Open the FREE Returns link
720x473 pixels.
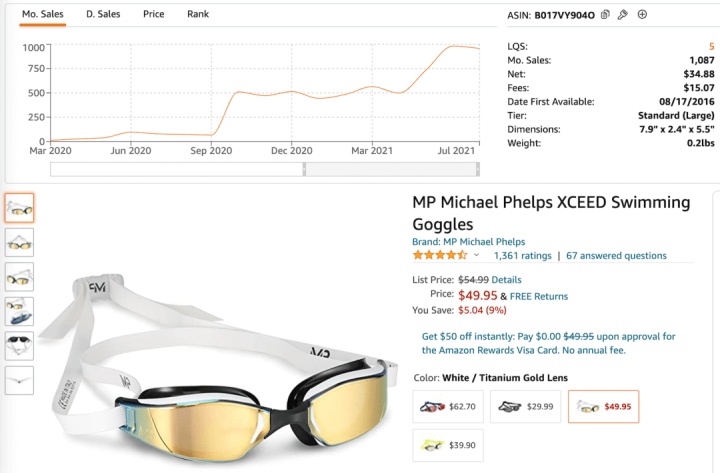pyautogui.click(x=538, y=296)
